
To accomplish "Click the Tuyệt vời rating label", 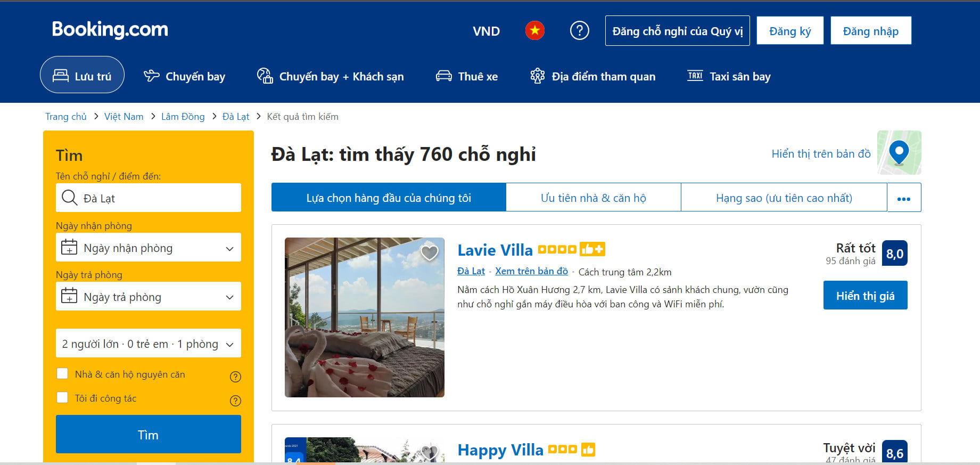I will tap(849, 447).
